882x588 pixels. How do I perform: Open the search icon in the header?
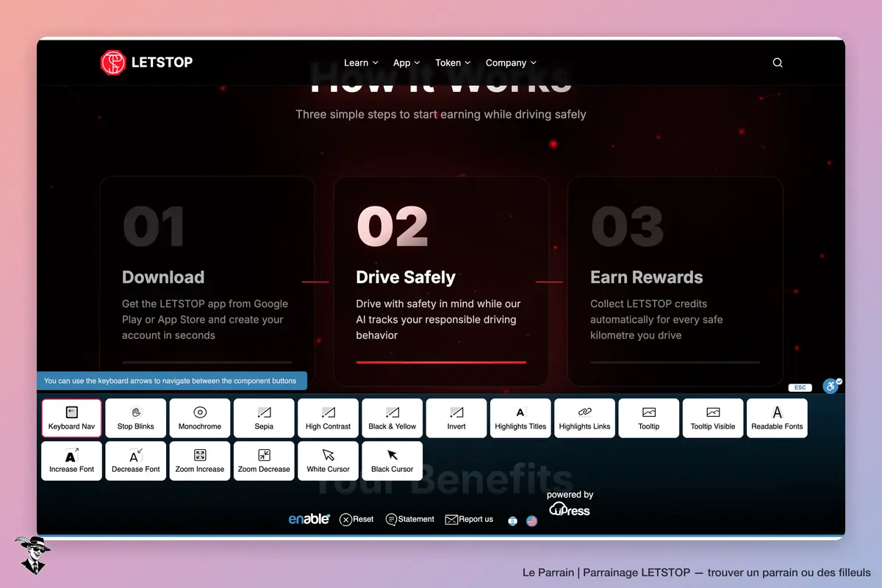778,62
